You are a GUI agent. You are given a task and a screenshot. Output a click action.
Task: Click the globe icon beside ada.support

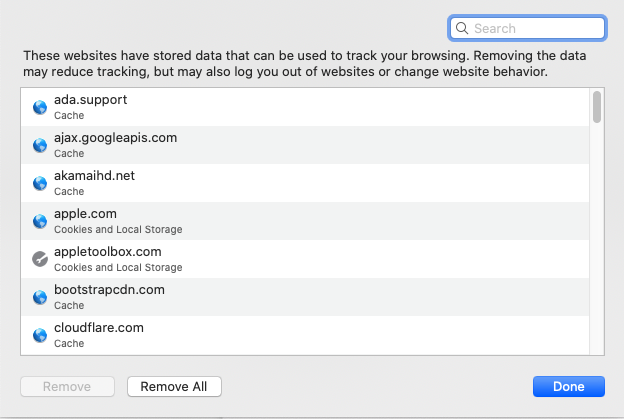point(40,107)
